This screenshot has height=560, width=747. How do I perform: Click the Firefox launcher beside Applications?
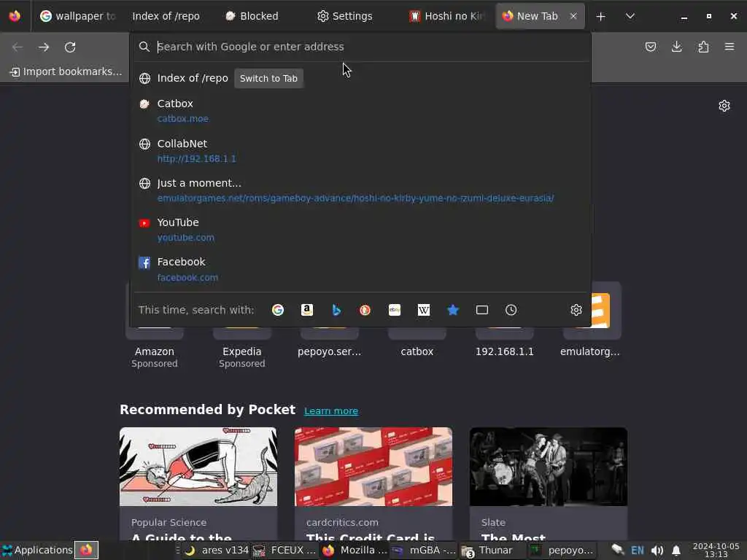point(86,550)
